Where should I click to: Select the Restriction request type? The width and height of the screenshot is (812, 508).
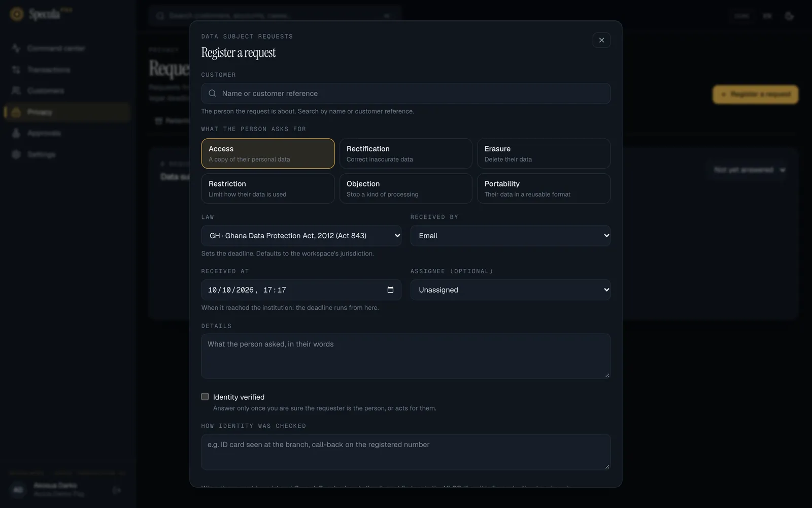pos(268,188)
